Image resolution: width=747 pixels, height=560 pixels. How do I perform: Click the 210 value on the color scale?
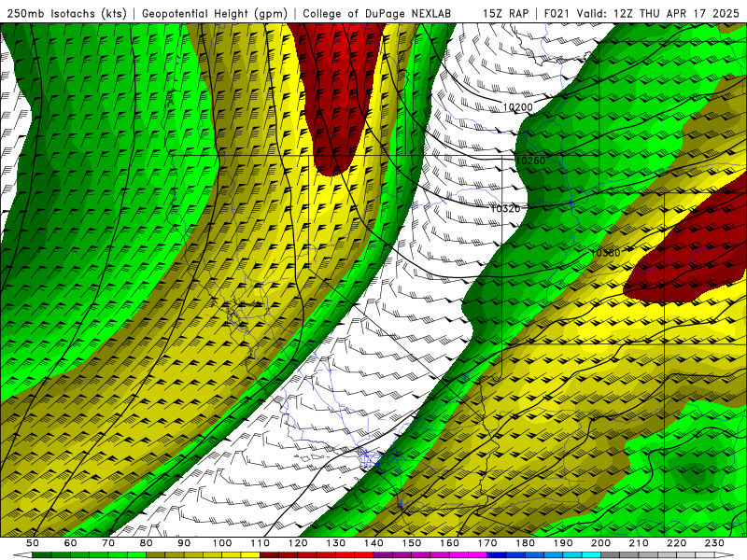639,543
